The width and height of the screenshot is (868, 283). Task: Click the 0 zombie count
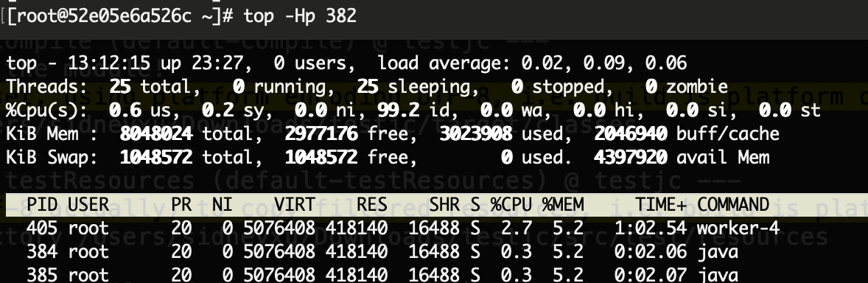pyautogui.click(x=651, y=86)
